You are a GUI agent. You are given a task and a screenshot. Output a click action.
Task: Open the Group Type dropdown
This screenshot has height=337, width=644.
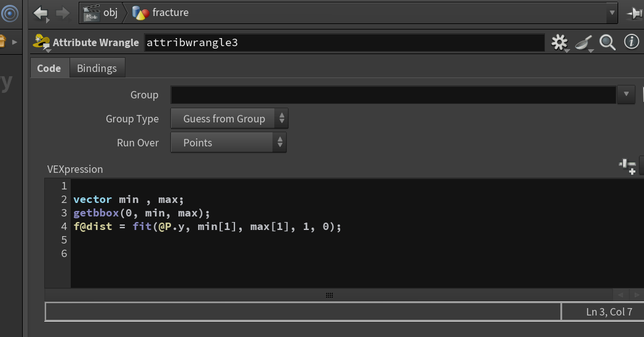(229, 119)
